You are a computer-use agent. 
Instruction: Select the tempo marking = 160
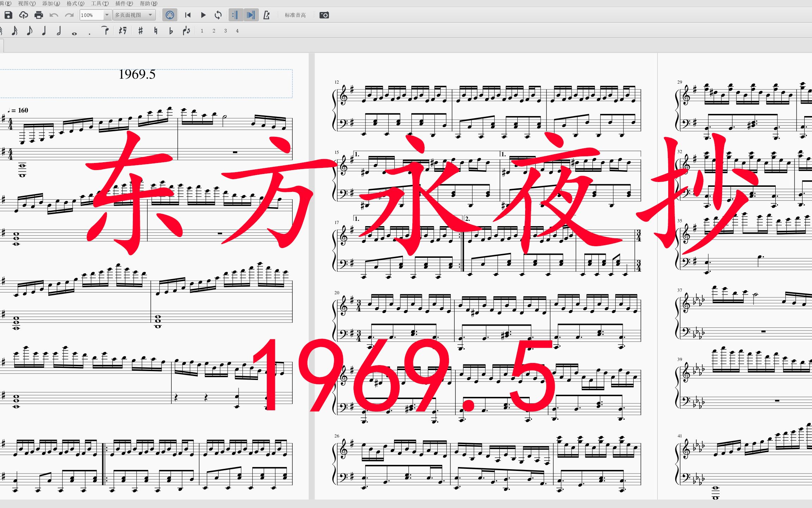point(18,110)
